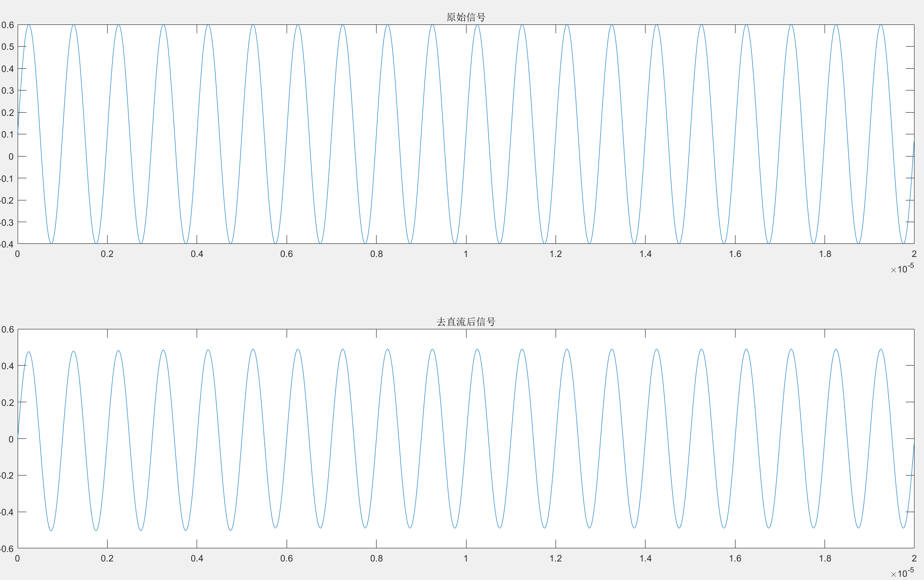Click x-axis tick label 1.2 of bottom plot
The width and height of the screenshot is (924, 580).
coord(556,558)
